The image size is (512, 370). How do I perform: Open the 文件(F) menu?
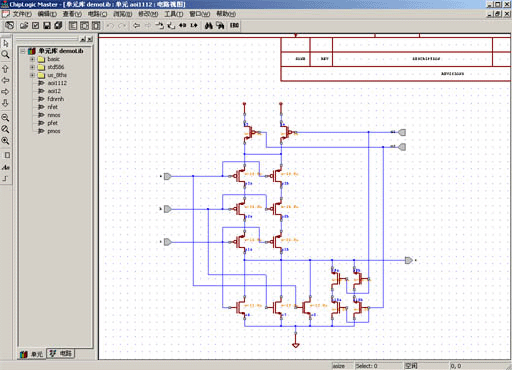22,14
